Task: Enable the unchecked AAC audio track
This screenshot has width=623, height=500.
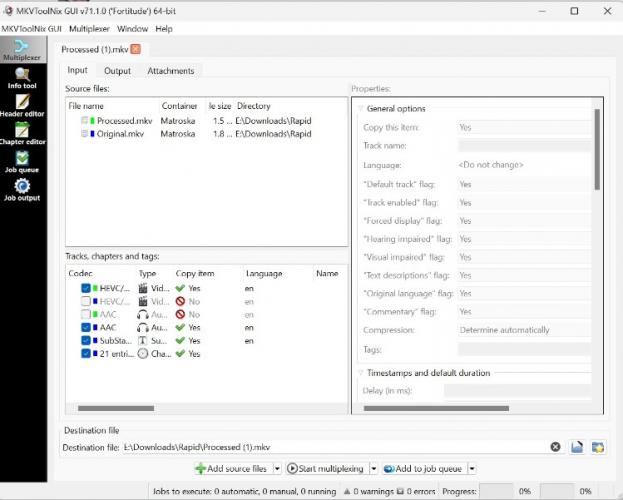Action: [x=86, y=314]
